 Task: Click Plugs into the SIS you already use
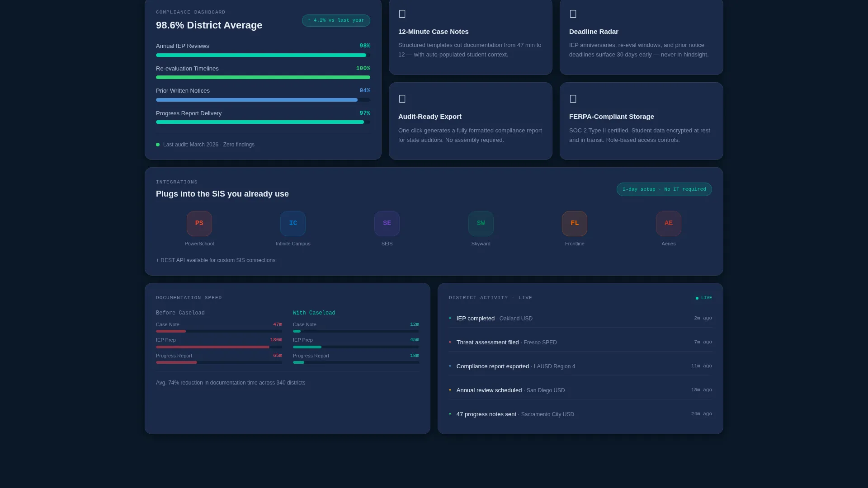pos(222,194)
